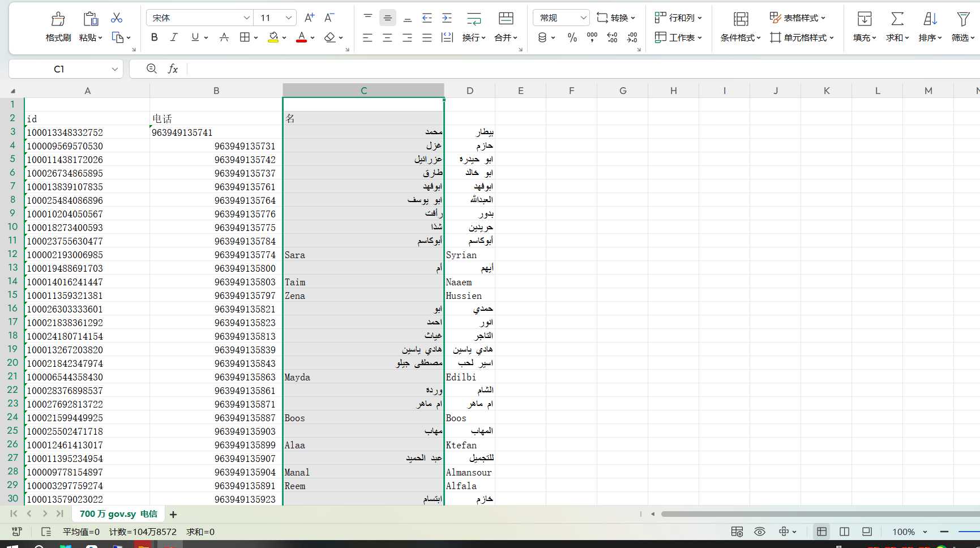Go to the last sheet
The height and width of the screenshot is (548, 980).
tap(59, 513)
